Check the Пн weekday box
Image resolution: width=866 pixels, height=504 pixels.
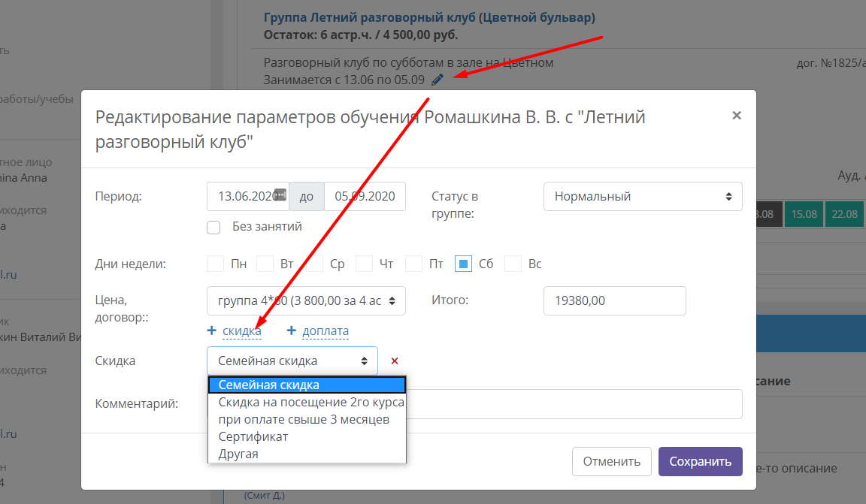216,264
